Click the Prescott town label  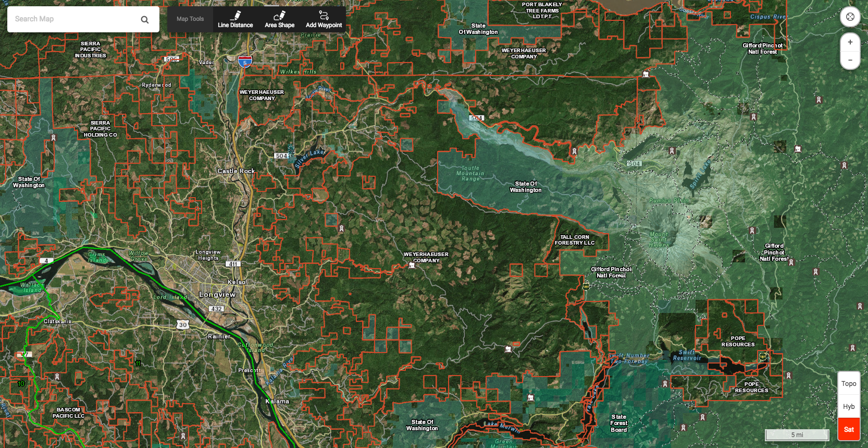(250, 370)
